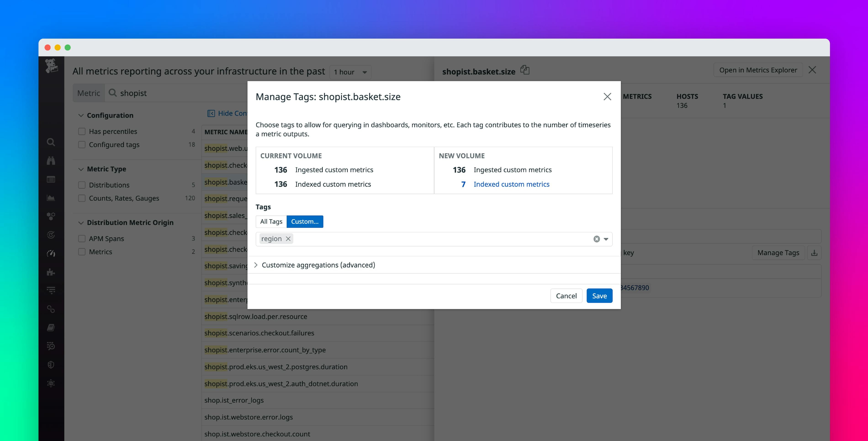Open the Infrastructure hexagons icon in sidebar

pyautogui.click(x=51, y=217)
